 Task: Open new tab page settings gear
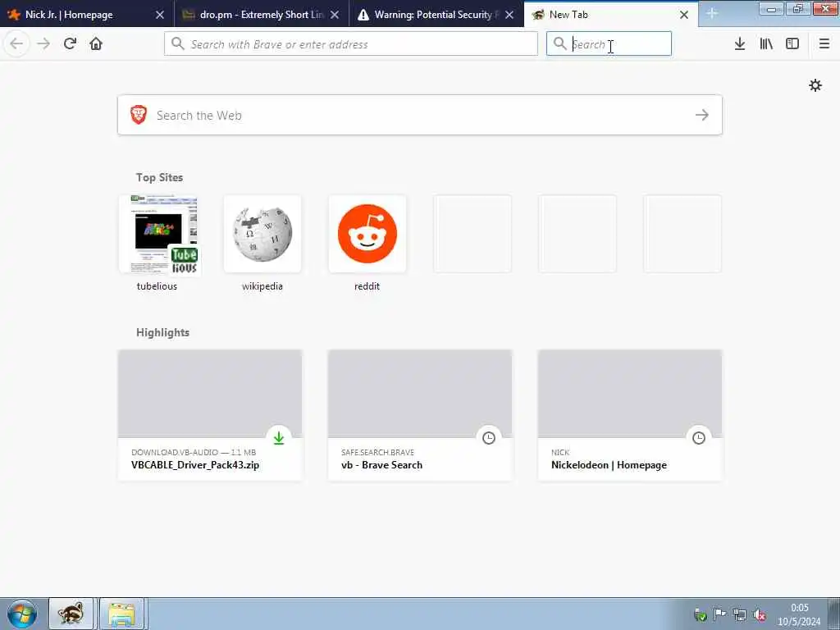click(815, 85)
